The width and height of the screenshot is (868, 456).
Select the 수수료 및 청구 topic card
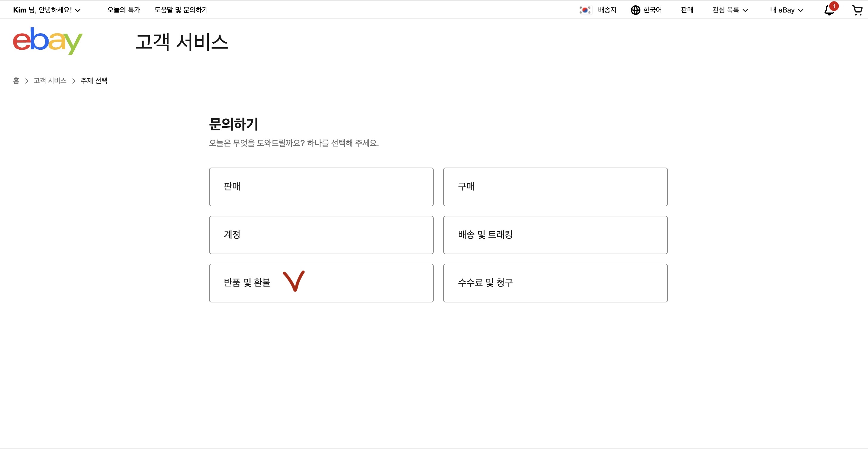click(555, 283)
